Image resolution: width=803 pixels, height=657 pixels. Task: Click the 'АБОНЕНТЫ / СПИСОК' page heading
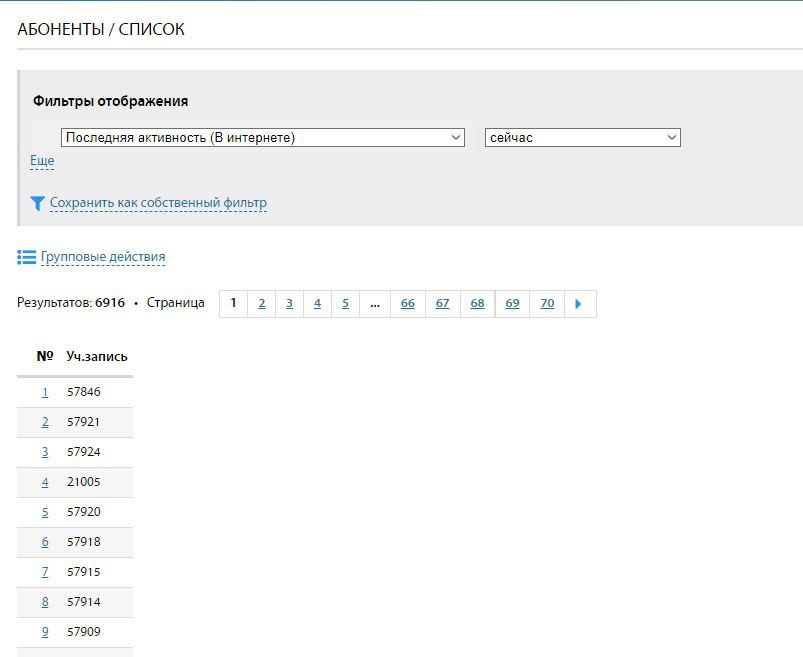101,29
